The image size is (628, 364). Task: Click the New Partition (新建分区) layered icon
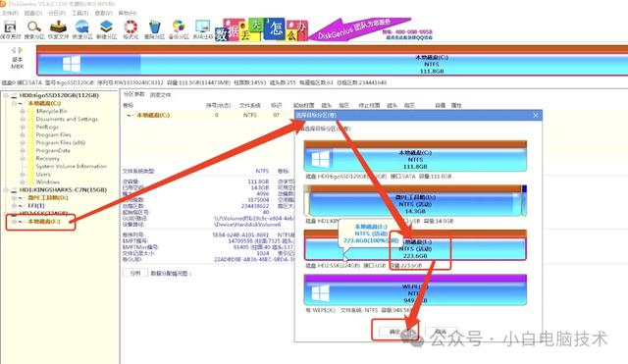tap(106, 27)
